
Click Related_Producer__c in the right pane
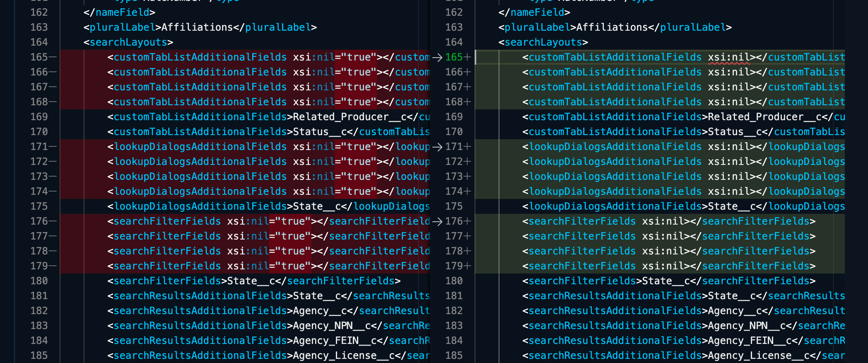[x=765, y=117]
